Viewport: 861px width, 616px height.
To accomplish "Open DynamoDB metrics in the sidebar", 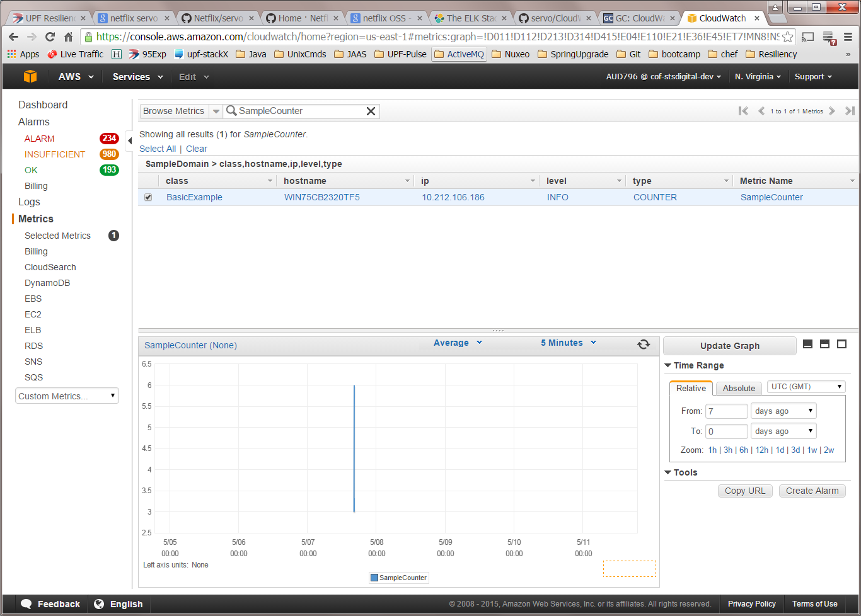I will point(47,283).
